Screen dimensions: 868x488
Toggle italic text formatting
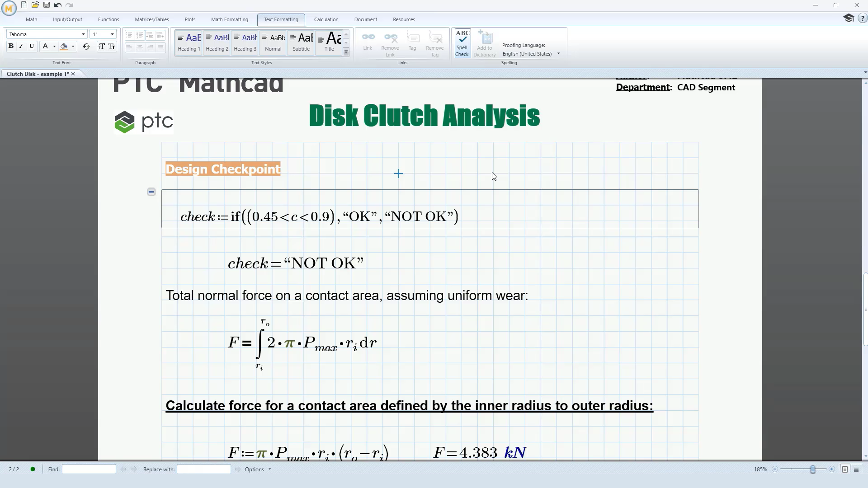(x=21, y=46)
